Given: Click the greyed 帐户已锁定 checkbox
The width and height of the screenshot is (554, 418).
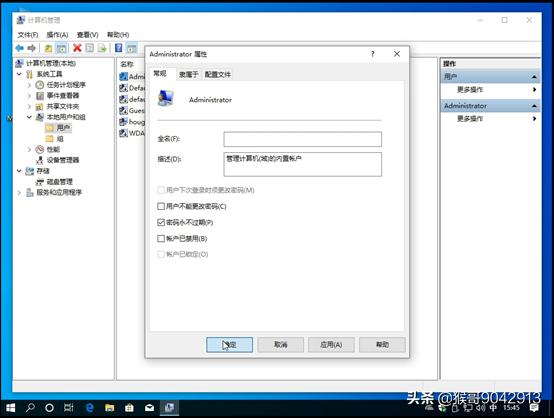Looking at the screenshot, I should (161, 254).
